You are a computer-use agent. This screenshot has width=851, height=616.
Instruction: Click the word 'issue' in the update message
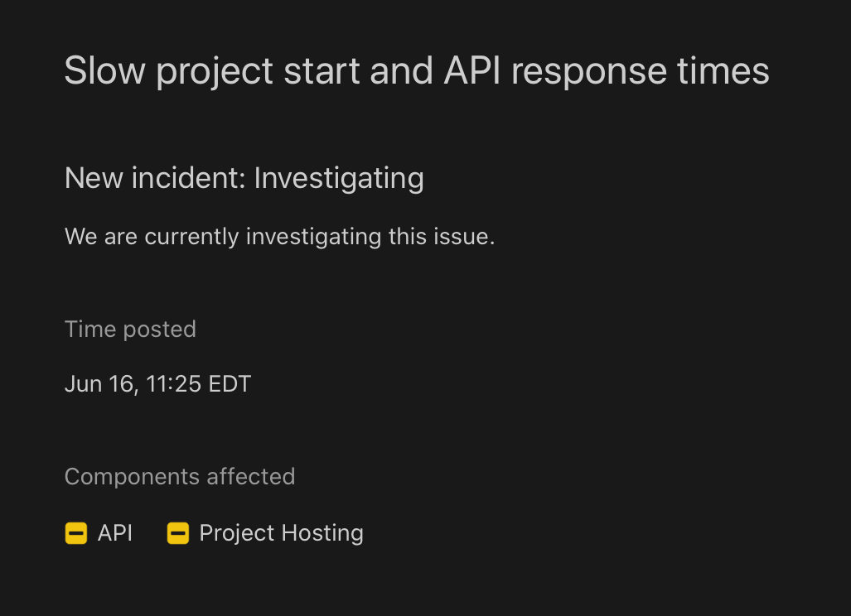click(462, 237)
